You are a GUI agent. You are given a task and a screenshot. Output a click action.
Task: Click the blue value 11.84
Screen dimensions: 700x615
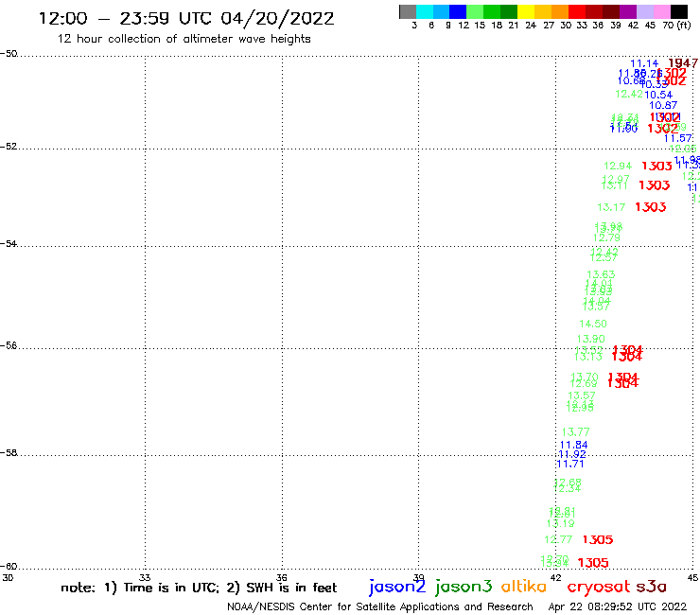573,446
